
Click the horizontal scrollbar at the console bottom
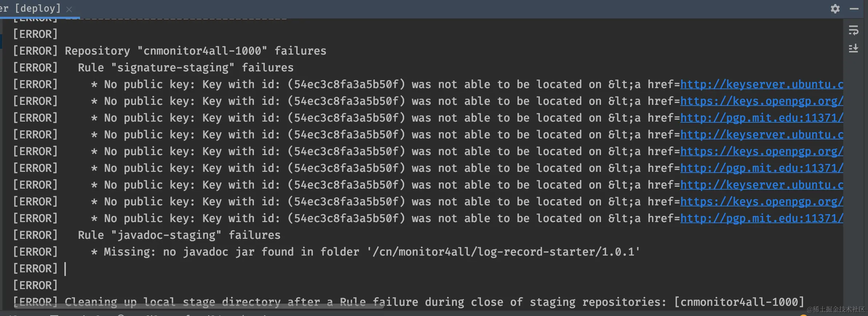click(x=198, y=306)
